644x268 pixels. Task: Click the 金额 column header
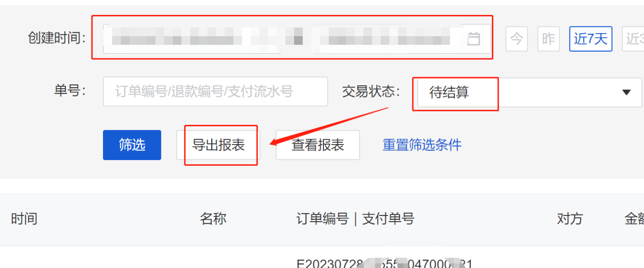[x=634, y=219]
